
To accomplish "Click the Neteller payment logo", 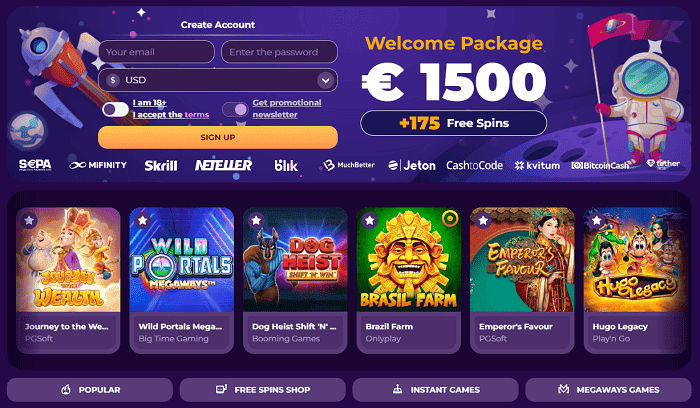I will pos(223,165).
